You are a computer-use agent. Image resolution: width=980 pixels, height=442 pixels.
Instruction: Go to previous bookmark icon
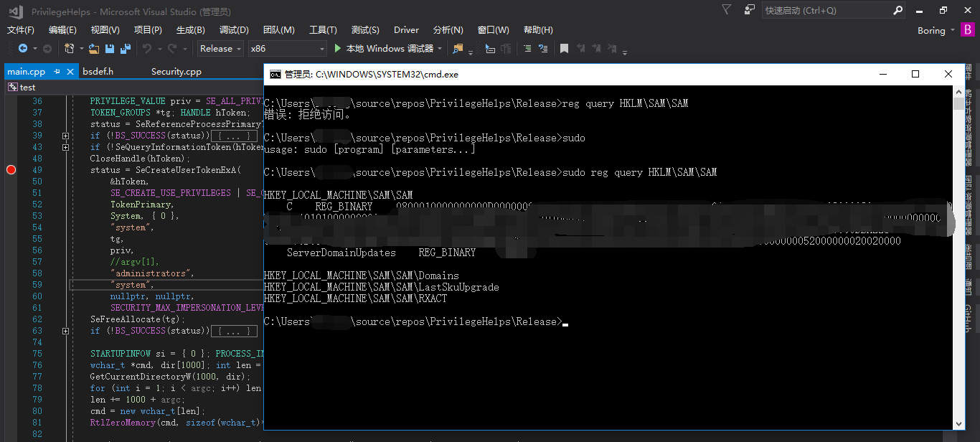tap(580, 49)
